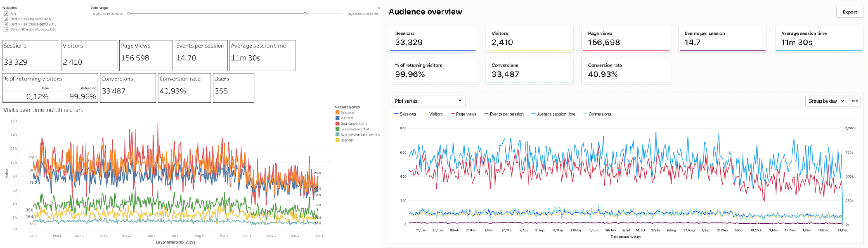The image size is (868, 248).
Task: Open the three-dot chart options menu
Action: point(855,101)
